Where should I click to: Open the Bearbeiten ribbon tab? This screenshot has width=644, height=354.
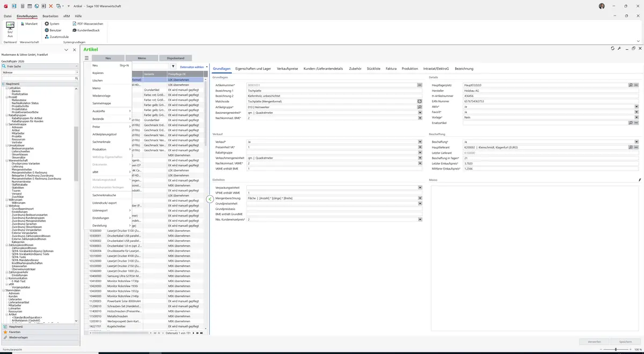pos(50,16)
